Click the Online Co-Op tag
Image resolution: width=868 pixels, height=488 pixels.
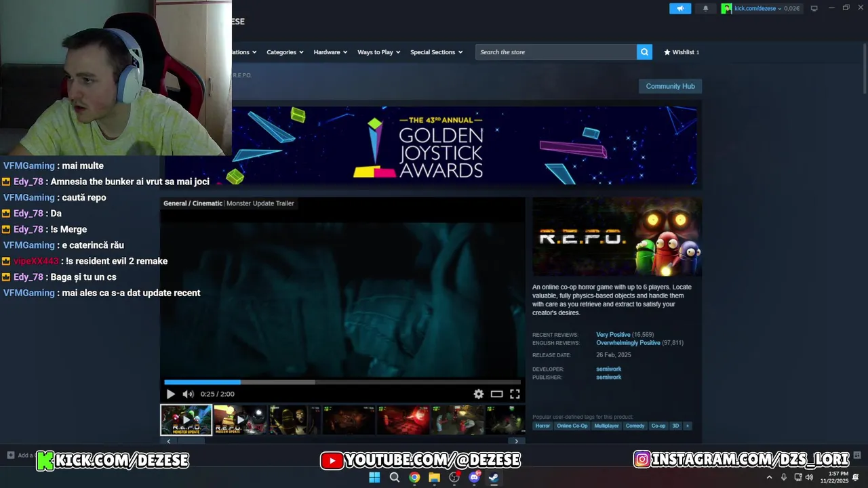point(572,426)
